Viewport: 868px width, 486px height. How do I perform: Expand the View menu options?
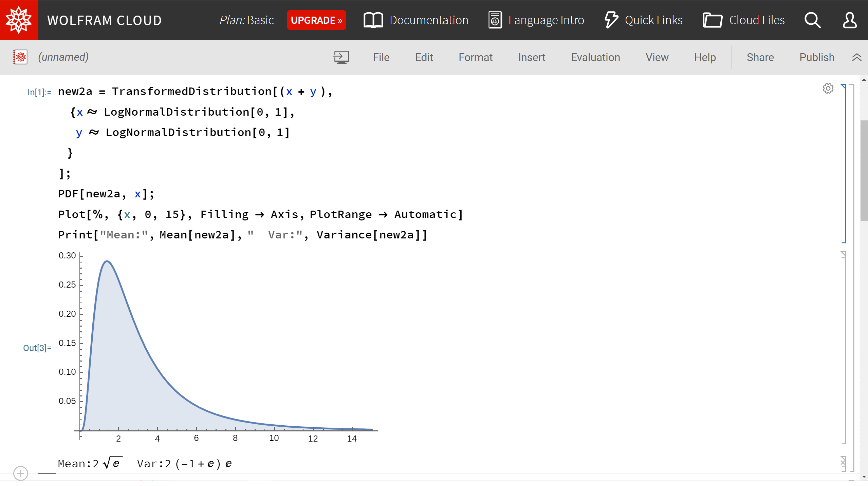point(657,57)
